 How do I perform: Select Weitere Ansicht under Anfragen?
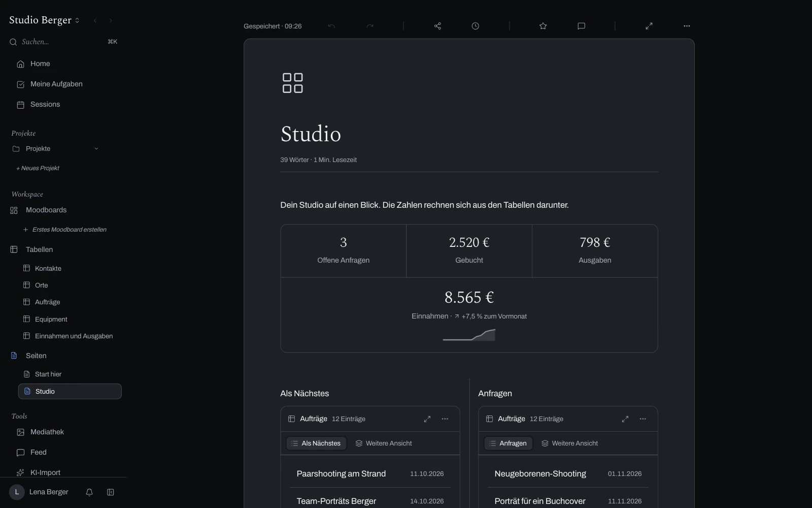click(570, 443)
